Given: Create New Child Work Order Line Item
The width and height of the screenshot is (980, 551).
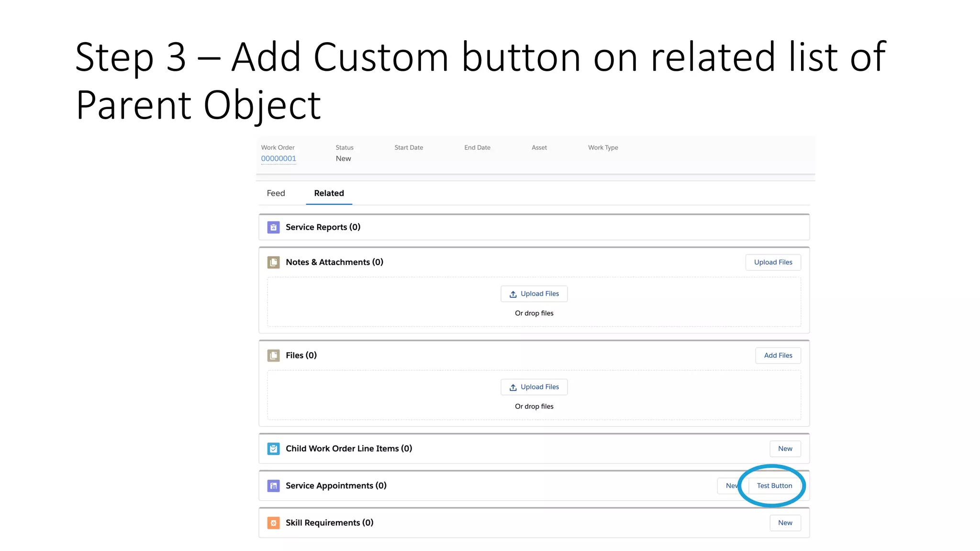Looking at the screenshot, I should [785, 449].
